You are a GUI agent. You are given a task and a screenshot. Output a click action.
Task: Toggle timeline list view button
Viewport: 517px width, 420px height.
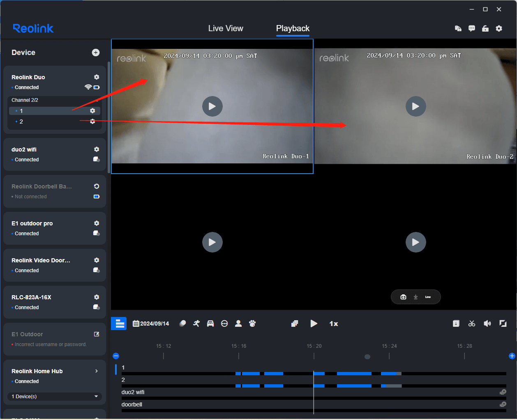[119, 324]
